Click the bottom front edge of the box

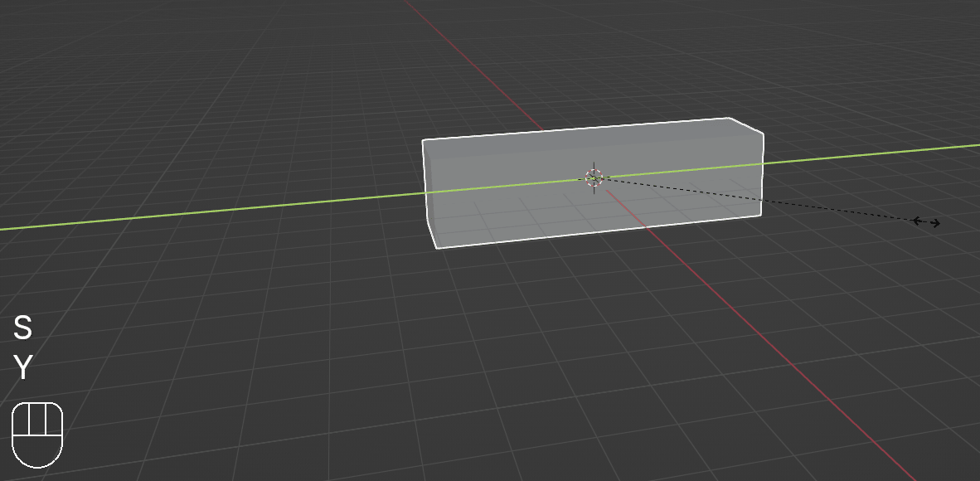[x=597, y=231]
